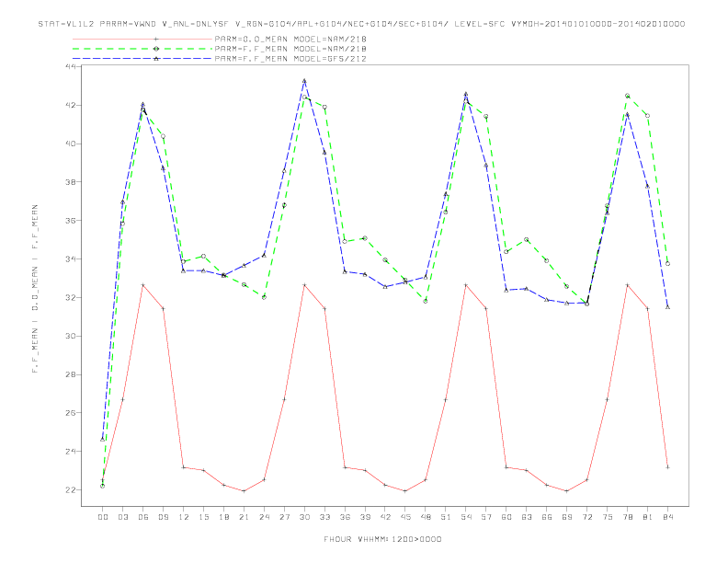Click y-axis tick label 30
This screenshot has height=563, width=728.
[x=71, y=336]
